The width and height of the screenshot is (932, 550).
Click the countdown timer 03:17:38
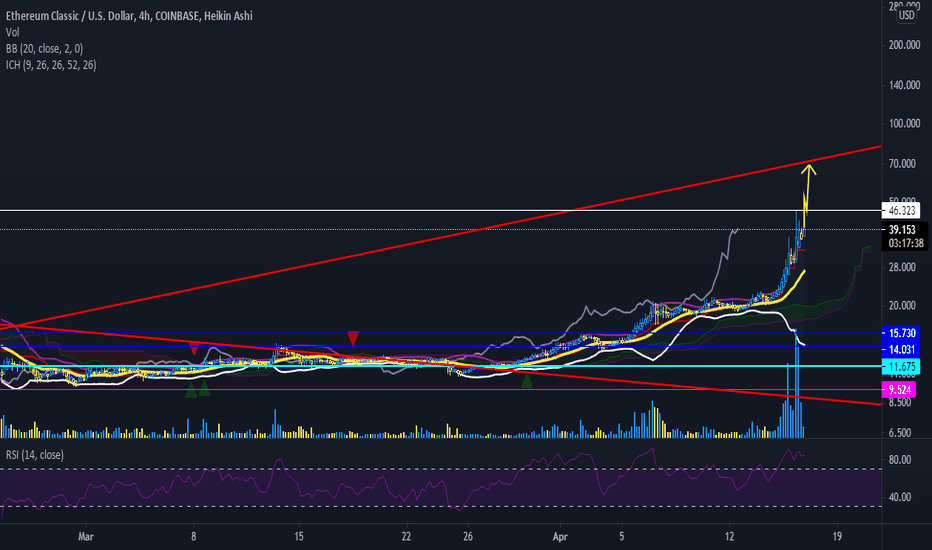pos(906,243)
